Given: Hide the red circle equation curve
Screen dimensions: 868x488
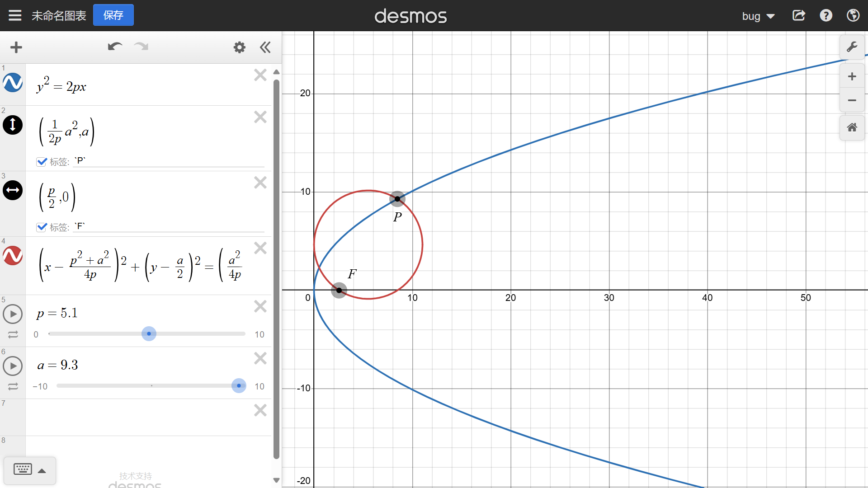Looking at the screenshot, I should (13, 256).
